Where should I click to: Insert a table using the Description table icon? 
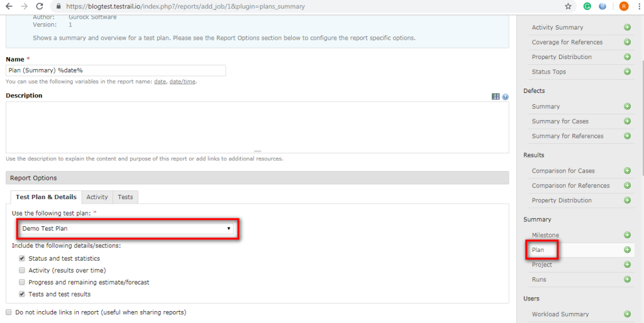[x=496, y=96]
